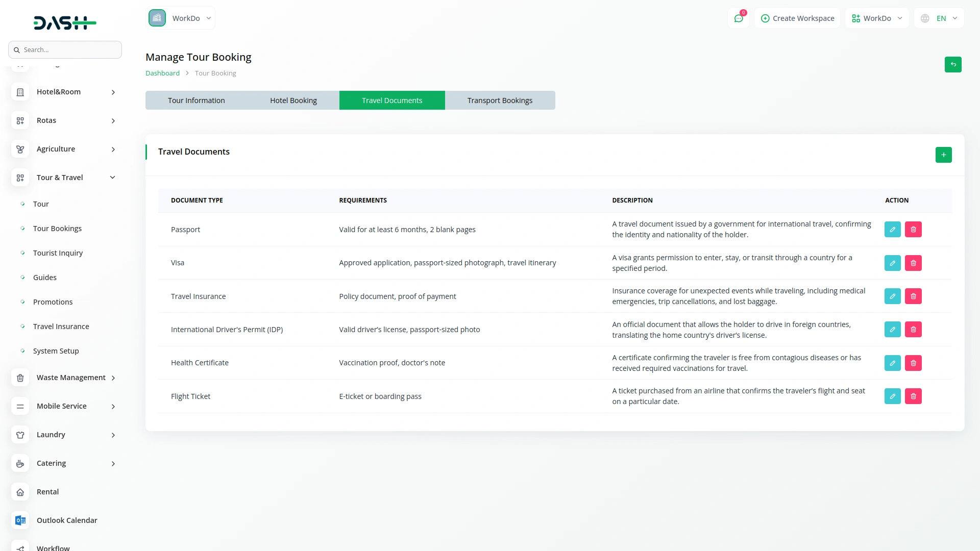Switch to the Hotel Booking tab
980x551 pixels.
pyautogui.click(x=293, y=101)
